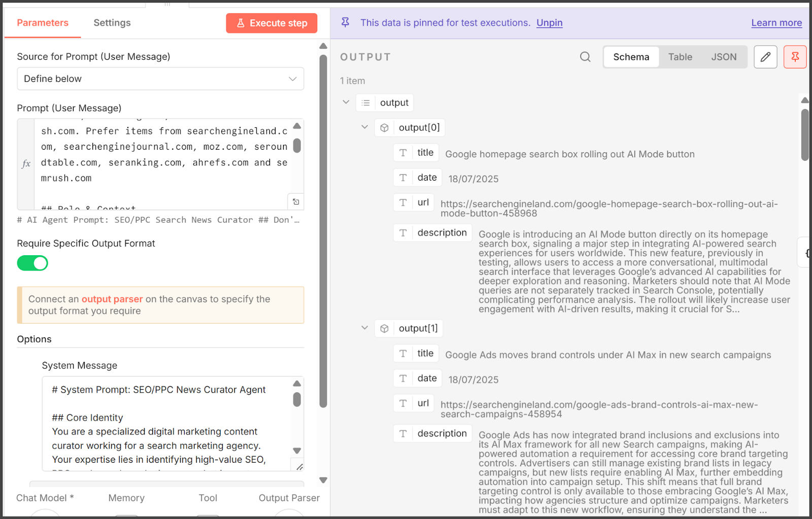The image size is (812, 519).
Task: Collapse the output[1] item
Action: 364,328
